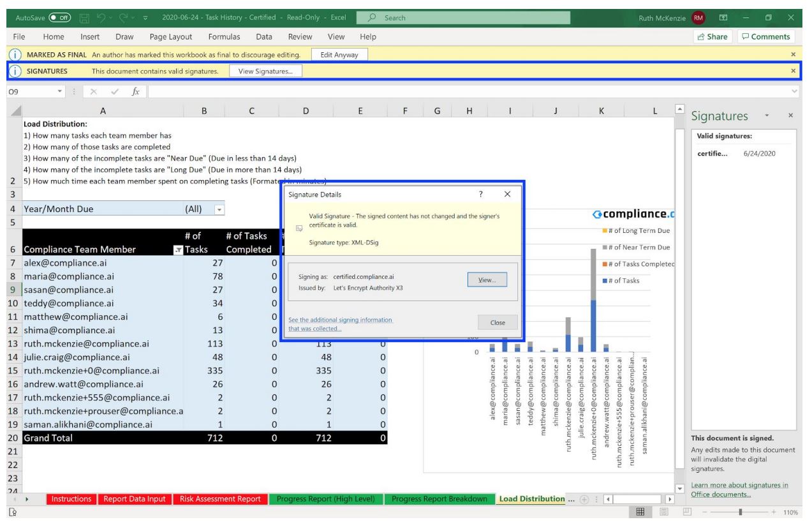Click the 110% zoom level
The height and width of the screenshot is (529, 812).
click(790, 512)
